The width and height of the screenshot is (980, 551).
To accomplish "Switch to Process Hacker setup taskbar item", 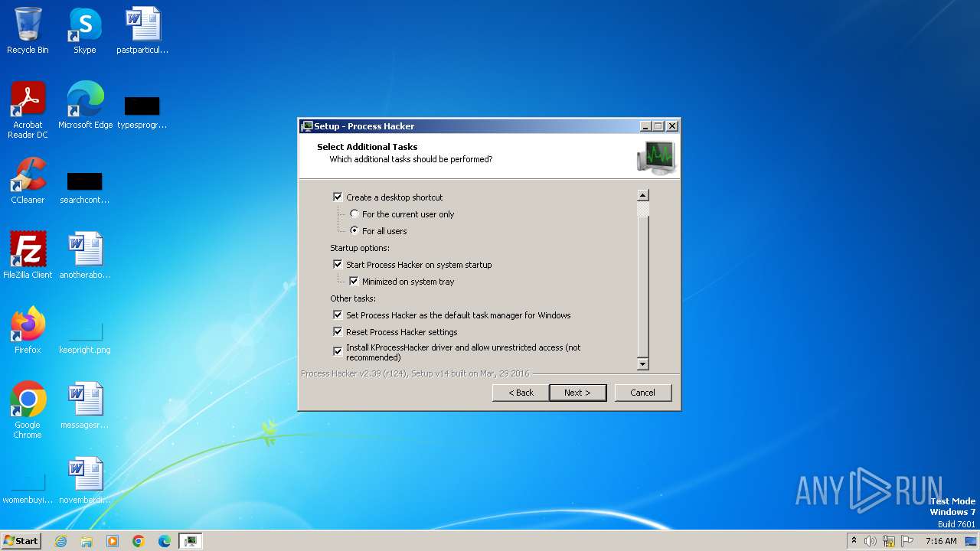I will [x=191, y=541].
